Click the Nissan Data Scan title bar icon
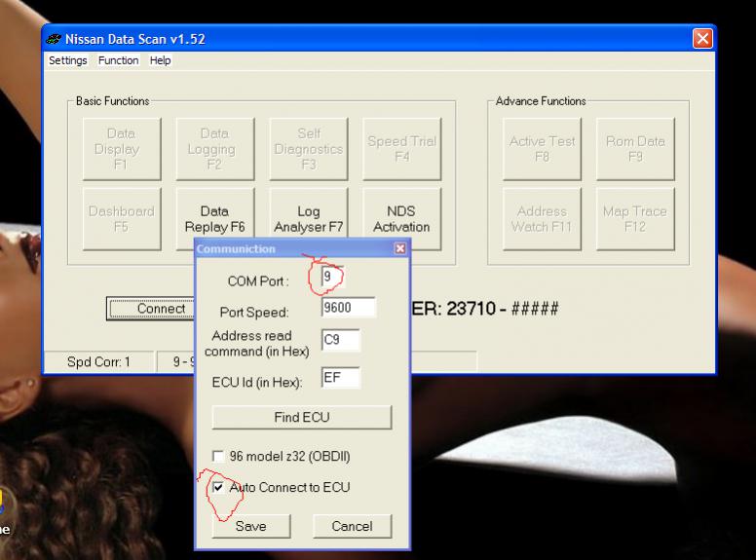Image resolution: width=756 pixels, height=560 pixels. (x=54, y=40)
